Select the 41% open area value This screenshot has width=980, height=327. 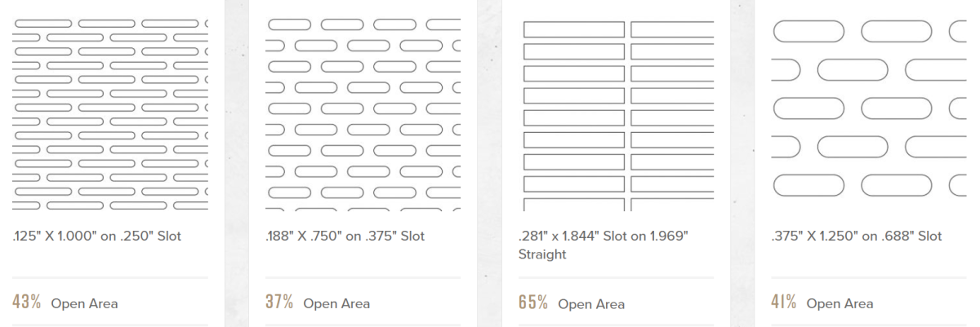coord(784,303)
